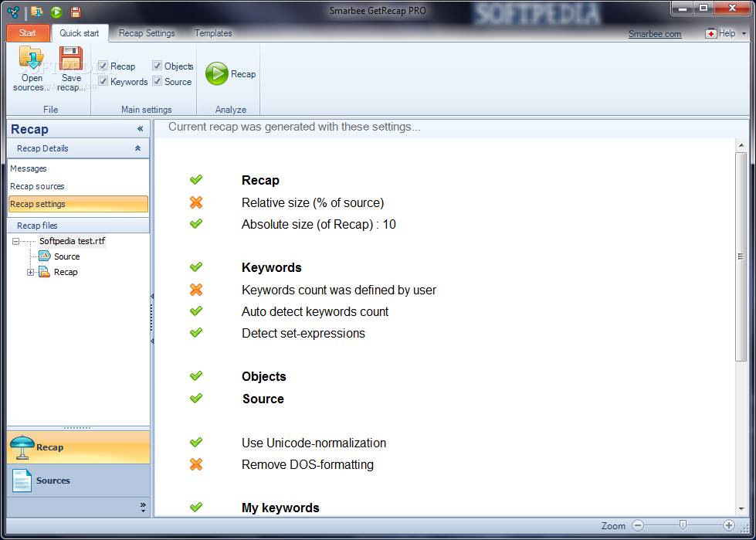This screenshot has width=756, height=540.
Task: Open the Help dropdown arrow
Action: (744, 33)
